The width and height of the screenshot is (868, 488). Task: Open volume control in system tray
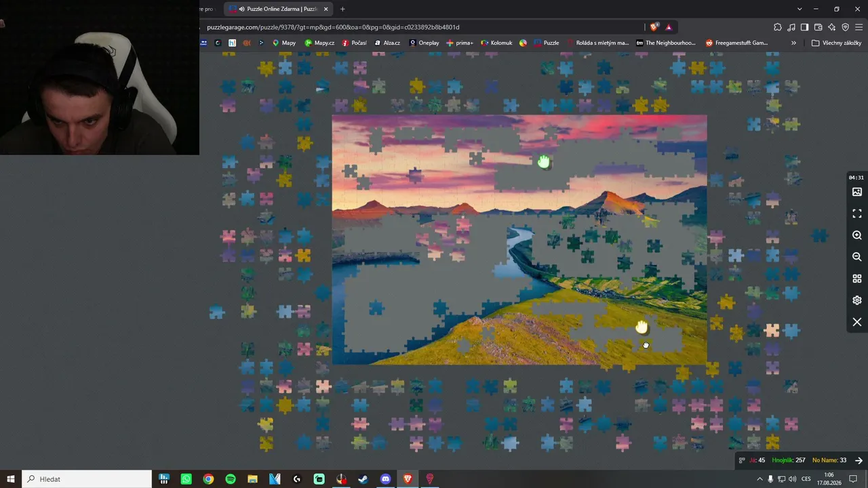pyautogui.click(x=792, y=479)
